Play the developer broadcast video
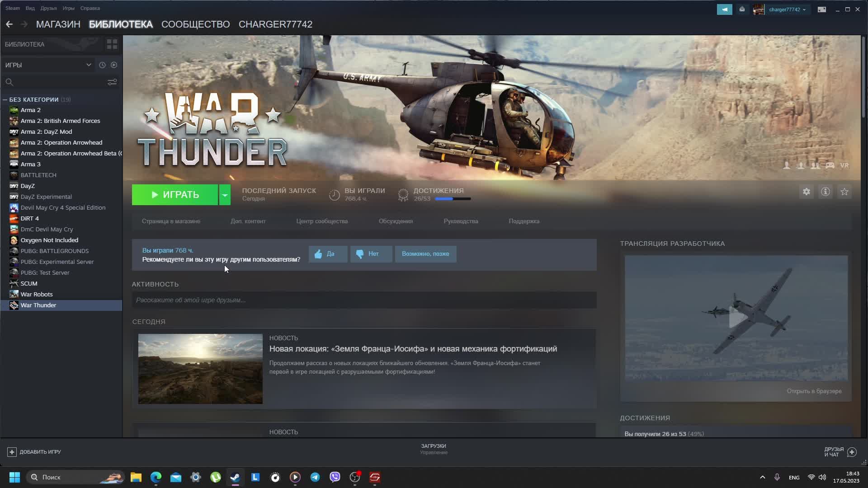 point(736,318)
